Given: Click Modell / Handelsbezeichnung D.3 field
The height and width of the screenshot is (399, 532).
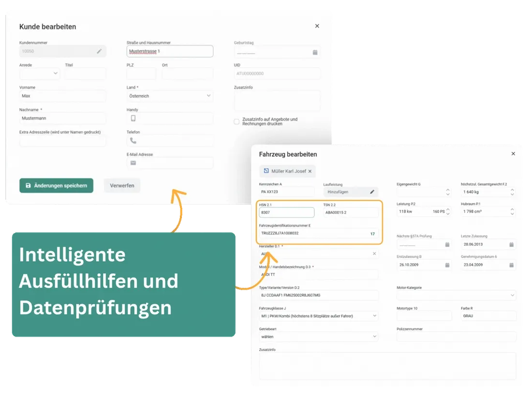Looking at the screenshot, I should (319, 275).
